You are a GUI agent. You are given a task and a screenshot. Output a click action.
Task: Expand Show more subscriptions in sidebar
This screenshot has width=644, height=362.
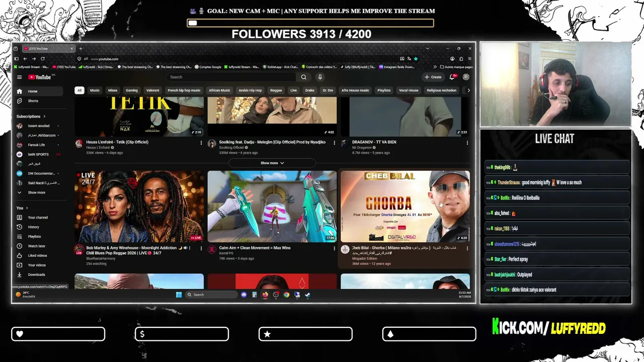click(36, 193)
